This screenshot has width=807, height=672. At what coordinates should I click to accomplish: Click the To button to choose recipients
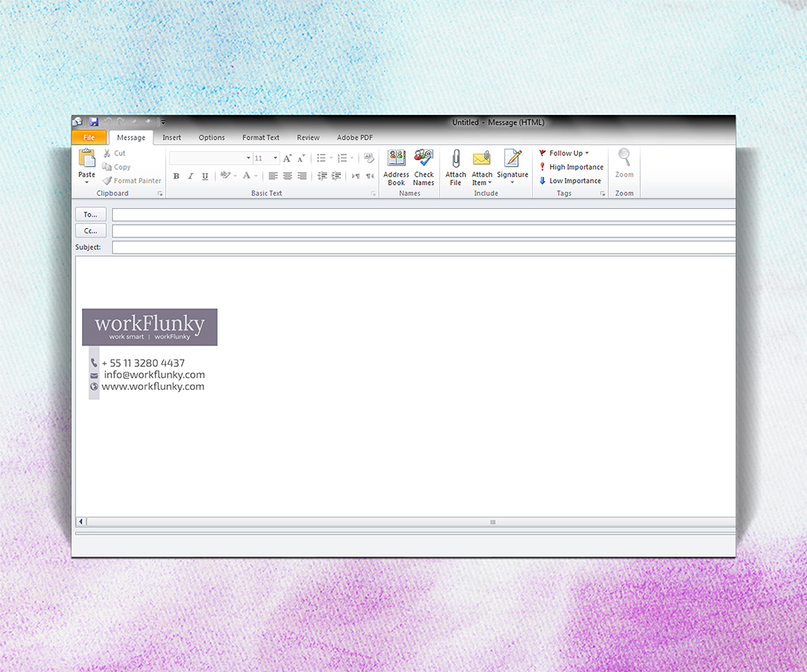(x=90, y=214)
